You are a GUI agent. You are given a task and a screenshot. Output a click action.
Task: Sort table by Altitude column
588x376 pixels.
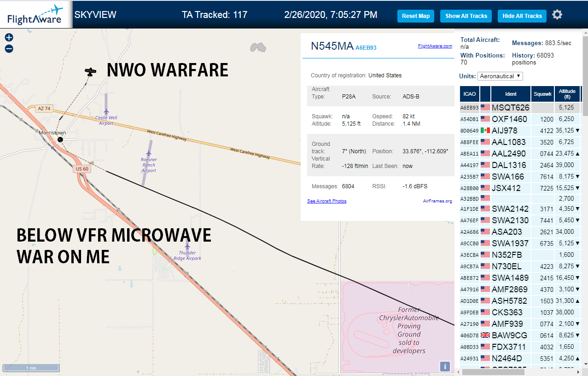(567, 94)
